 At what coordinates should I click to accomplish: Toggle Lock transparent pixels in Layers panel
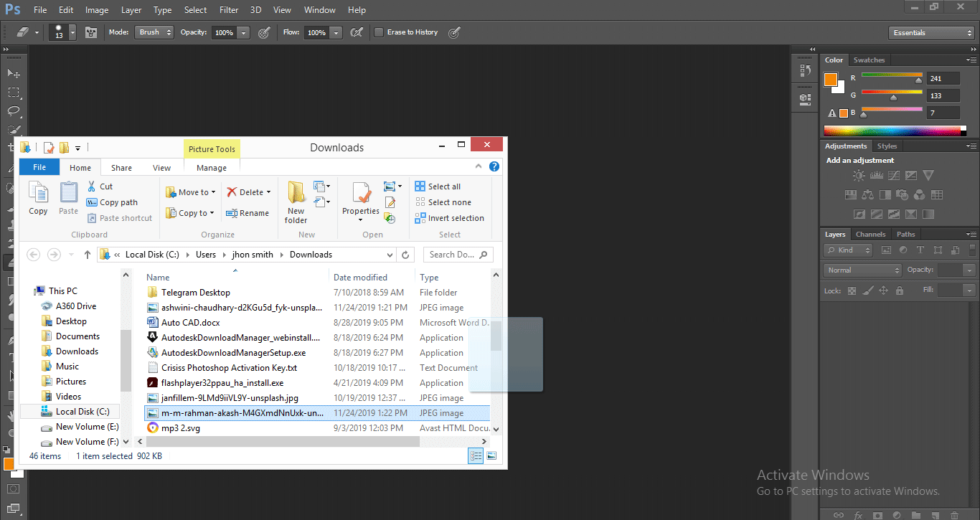pyautogui.click(x=852, y=290)
